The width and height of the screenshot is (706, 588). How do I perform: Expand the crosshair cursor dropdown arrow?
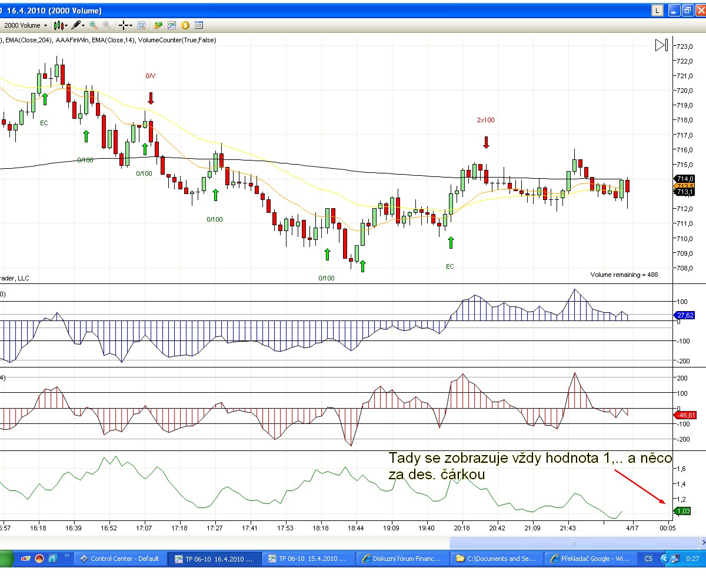(131, 25)
